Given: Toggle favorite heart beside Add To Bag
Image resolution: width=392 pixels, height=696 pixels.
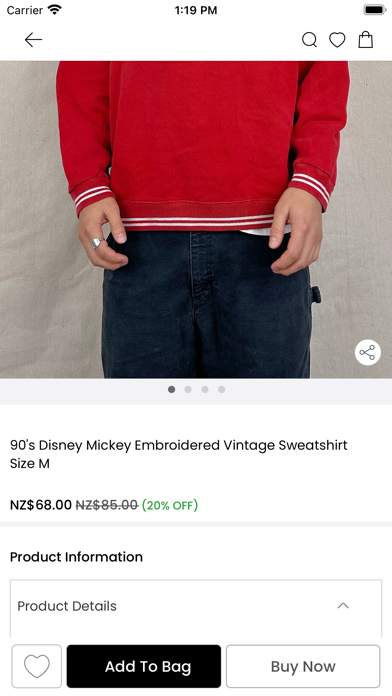Looking at the screenshot, I should click(36, 666).
